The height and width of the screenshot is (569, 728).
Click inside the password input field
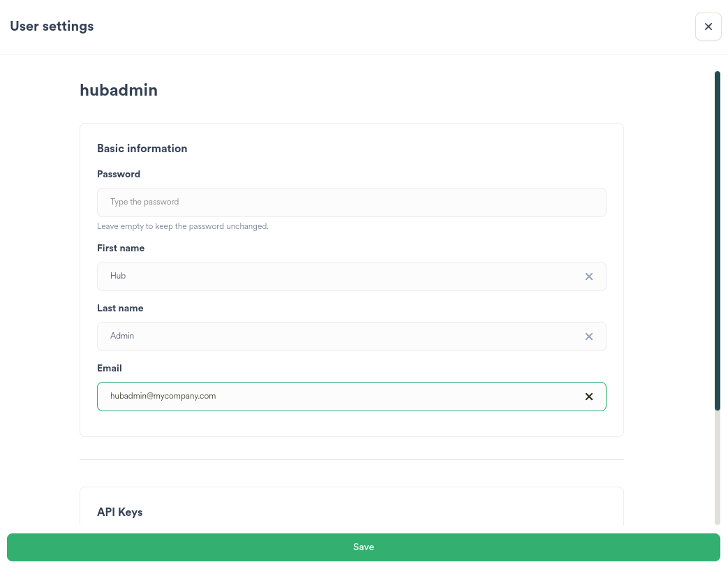pos(314,202)
